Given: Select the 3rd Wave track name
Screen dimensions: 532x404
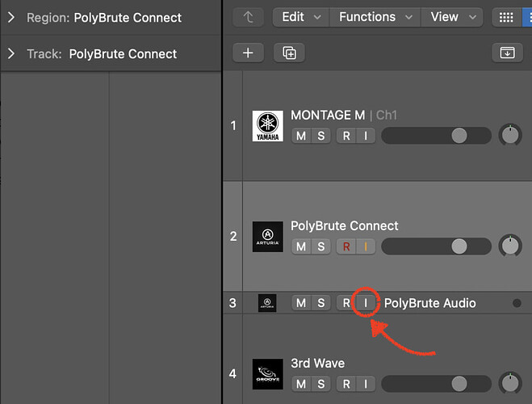Looking at the screenshot, I should (x=317, y=364).
